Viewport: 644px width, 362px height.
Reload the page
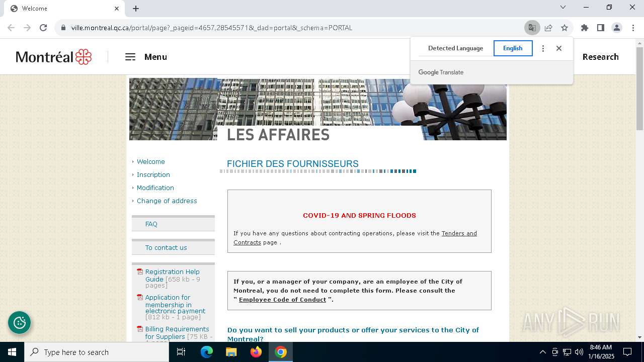43,28
